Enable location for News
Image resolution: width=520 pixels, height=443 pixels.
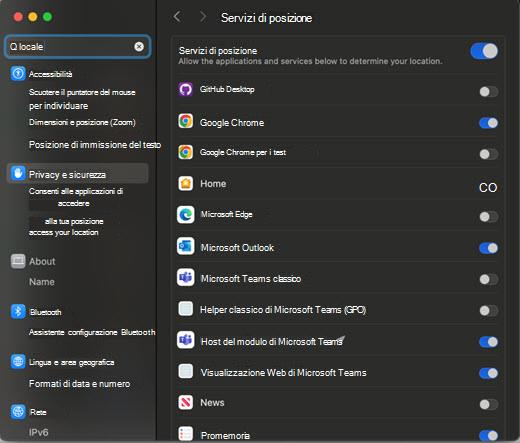[x=489, y=404]
